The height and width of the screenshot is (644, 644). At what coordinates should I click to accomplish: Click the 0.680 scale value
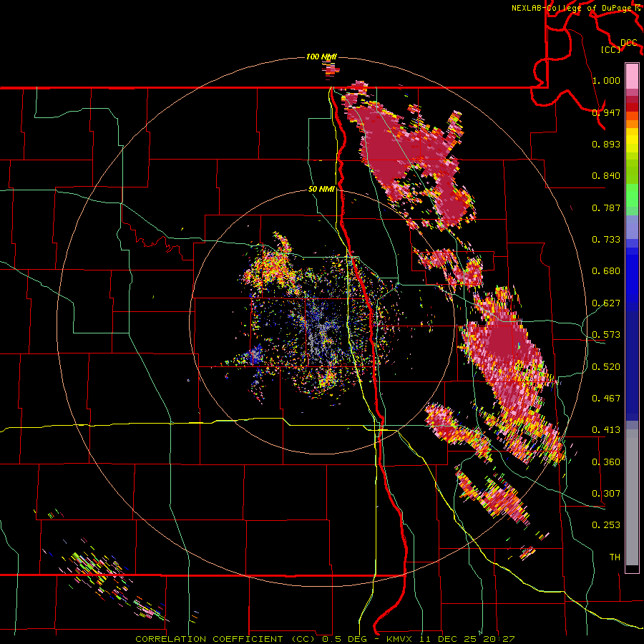tap(606, 271)
